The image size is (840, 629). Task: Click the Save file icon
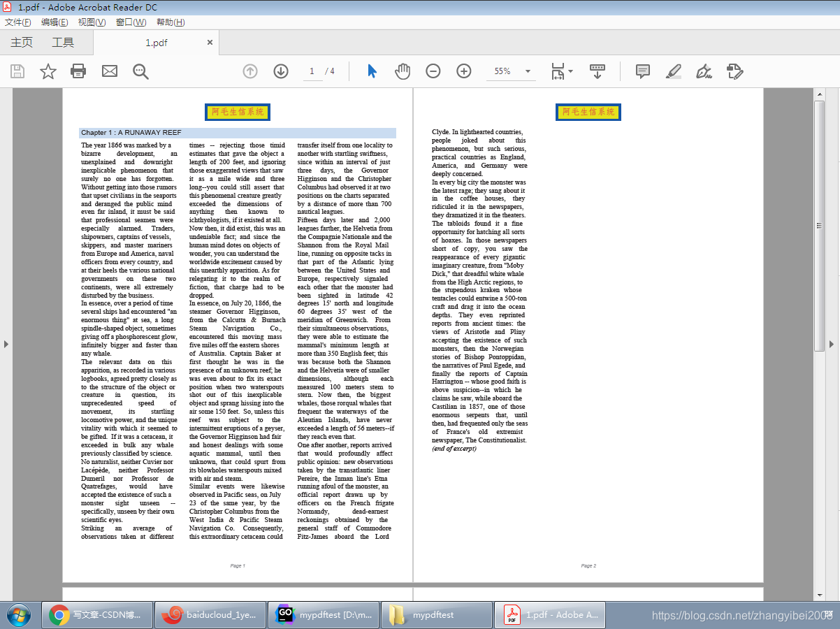[x=17, y=71]
